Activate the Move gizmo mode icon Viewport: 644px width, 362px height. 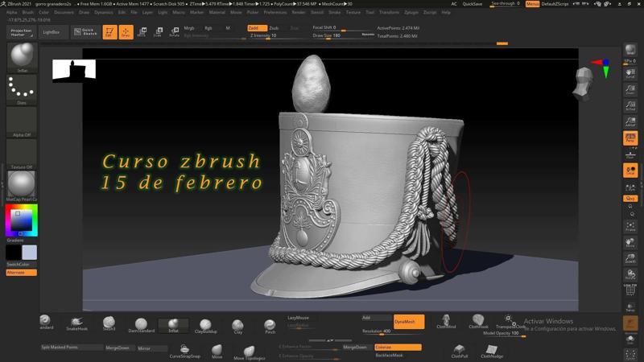[x=142, y=31]
